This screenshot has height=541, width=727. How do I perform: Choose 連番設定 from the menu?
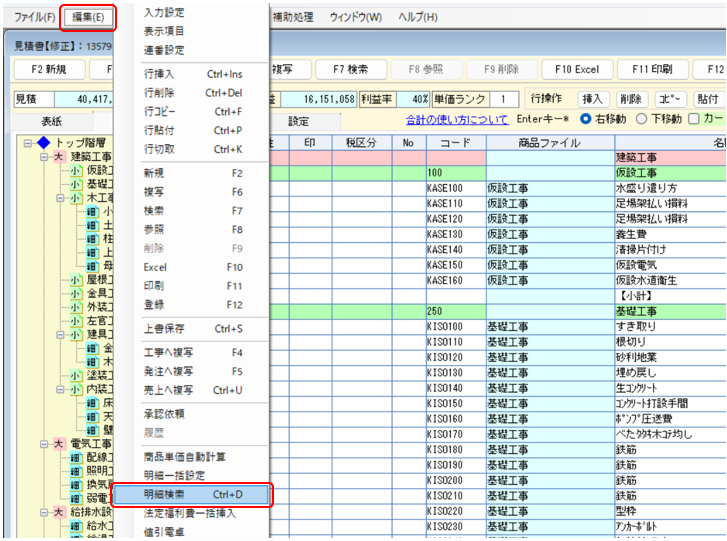coord(164,50)
